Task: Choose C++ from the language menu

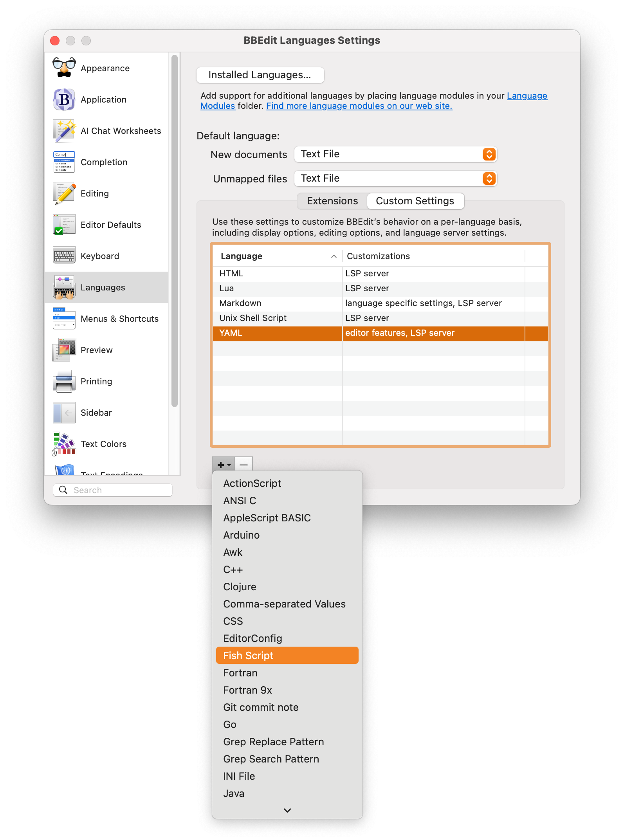Action: [287, 570]
